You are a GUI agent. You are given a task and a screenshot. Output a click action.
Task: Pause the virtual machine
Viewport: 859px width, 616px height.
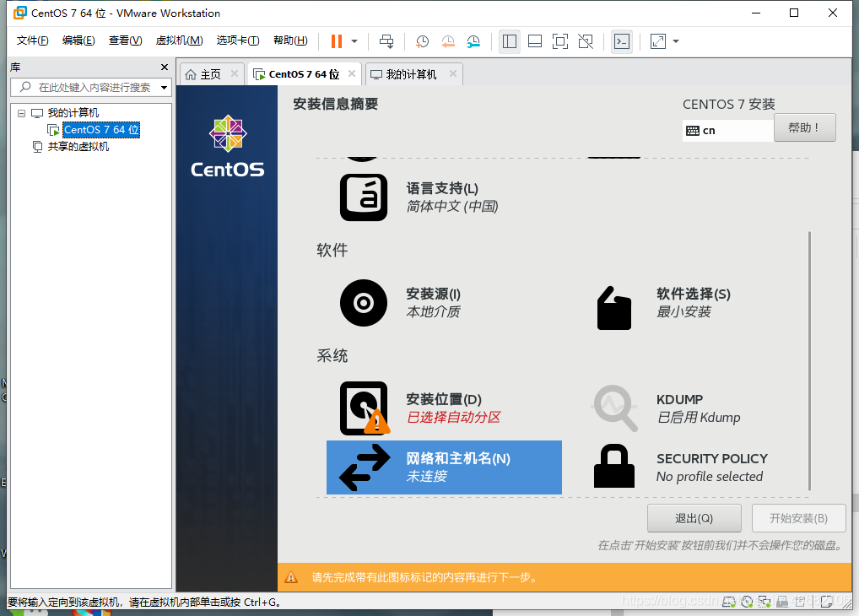[337, 41]
